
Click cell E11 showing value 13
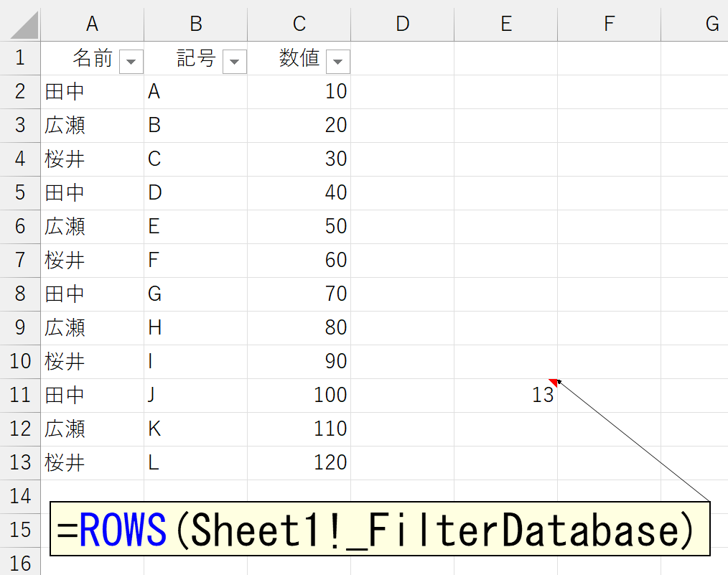tap(505, 395)
